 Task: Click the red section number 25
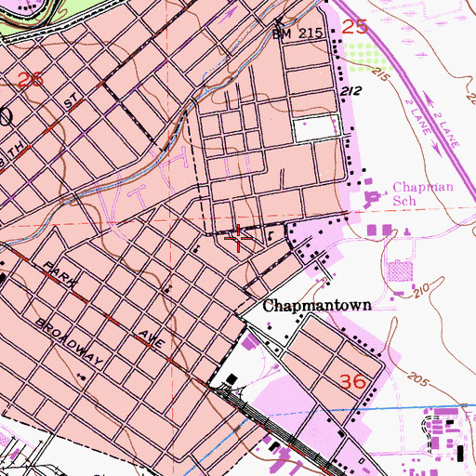point(355,27)
